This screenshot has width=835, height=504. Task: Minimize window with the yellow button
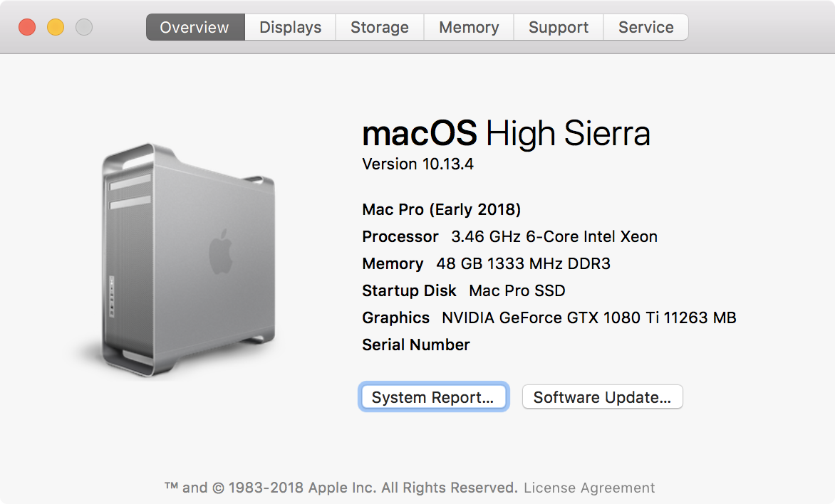point(56,28)
